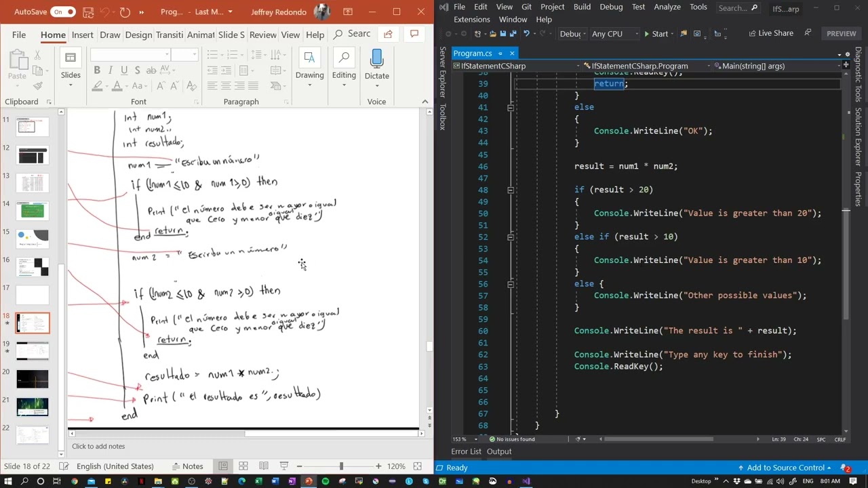Start Slide Show from status bar
The height and width of the screenshot is (488, 868).
(284, 466)
